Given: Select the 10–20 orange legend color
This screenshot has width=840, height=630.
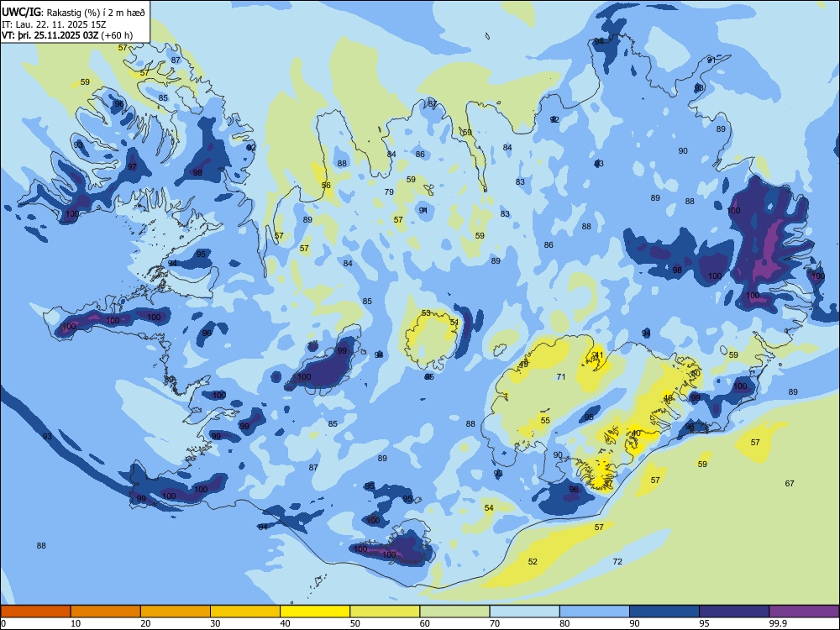Looking at the screenshot, I should click(x=106, y=612).
